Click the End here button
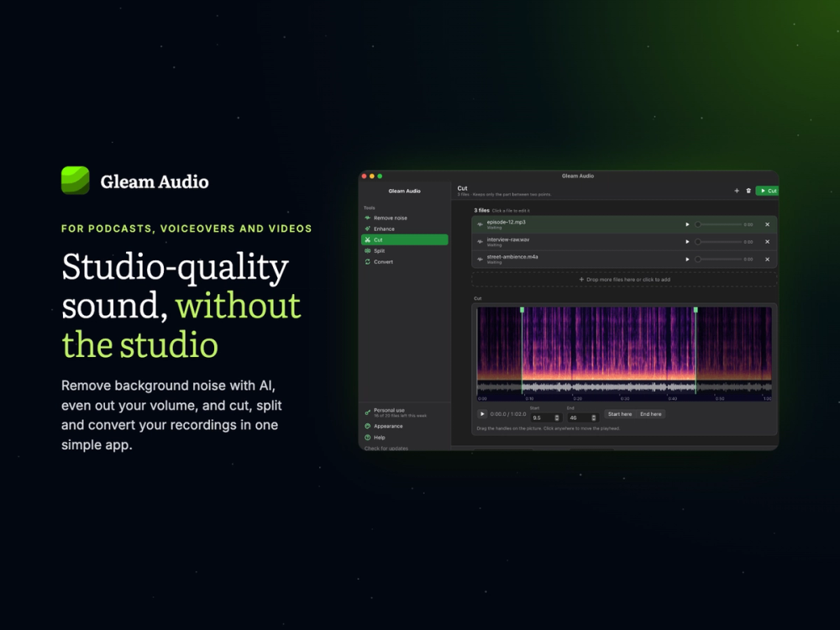 651,414
